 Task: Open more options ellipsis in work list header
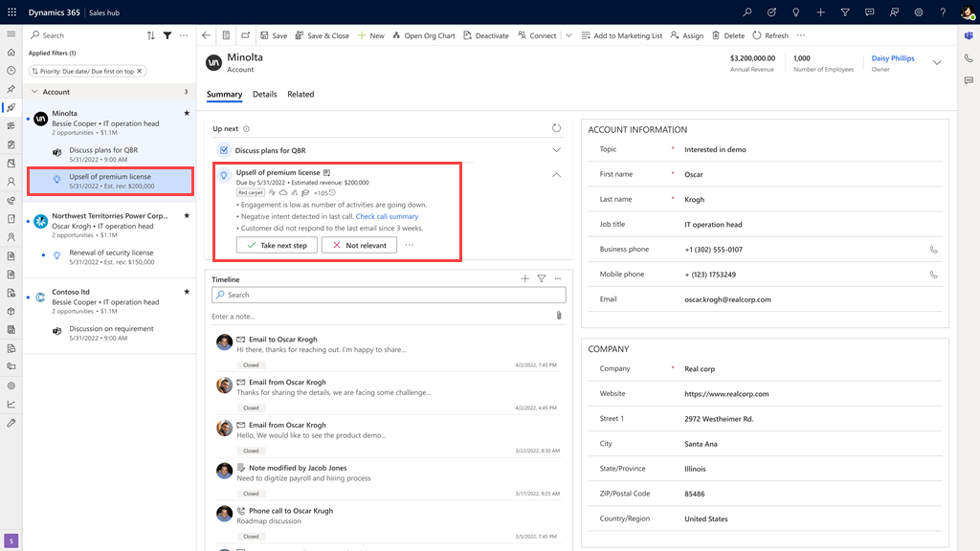tap(184, 35)
